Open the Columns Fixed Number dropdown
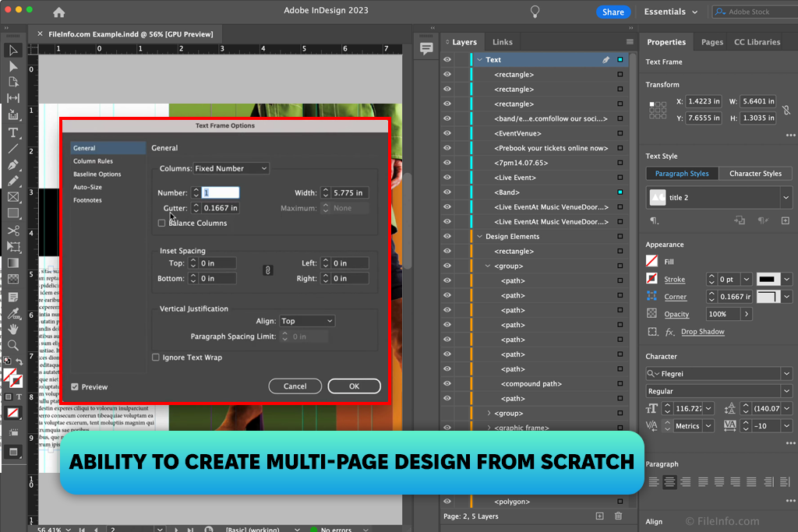 (231, 168)
